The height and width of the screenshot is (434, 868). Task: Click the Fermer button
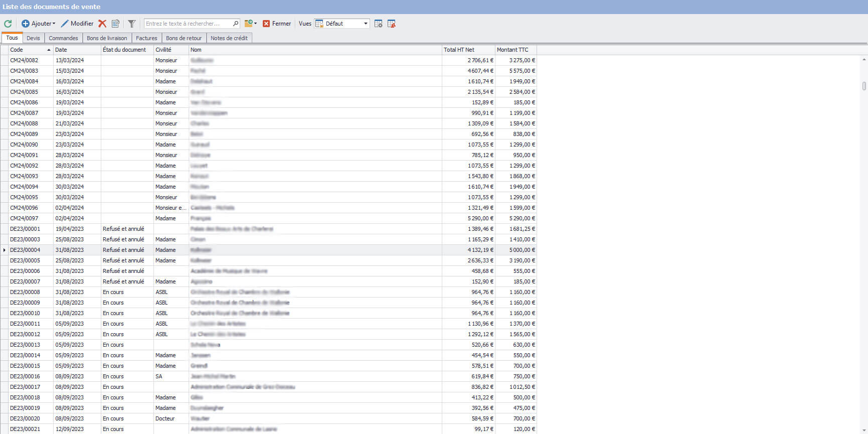(x=277, y=24)
